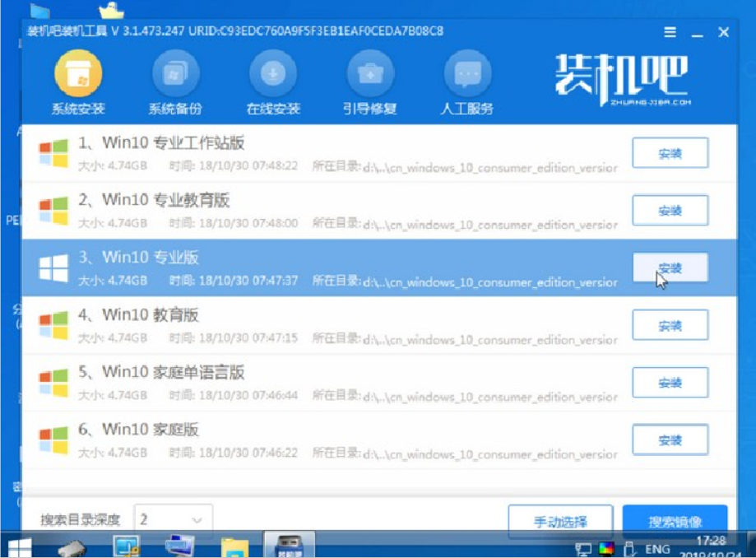Click the 装机吧 app icon on taskbar
The image size is (756, 558).
[290, 546]
